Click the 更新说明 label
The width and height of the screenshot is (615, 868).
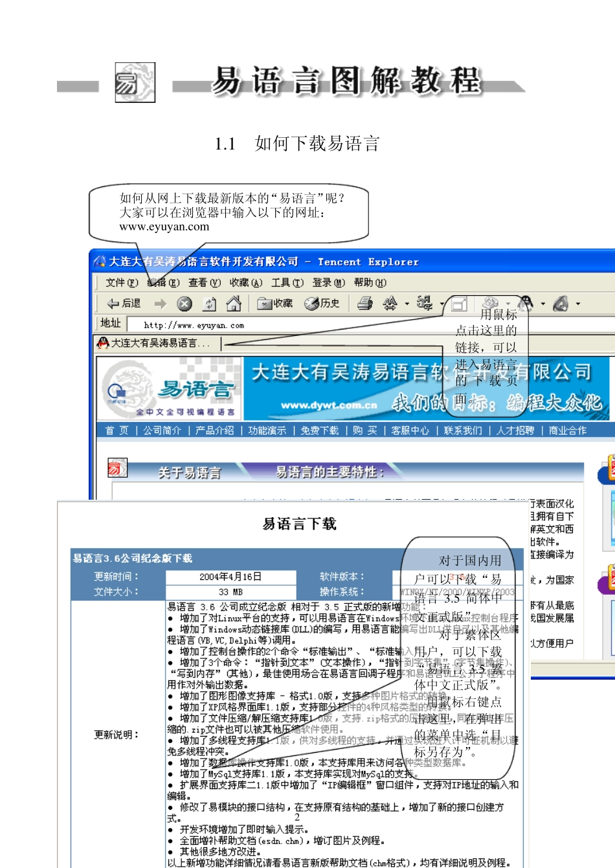(x=117, y=735)
